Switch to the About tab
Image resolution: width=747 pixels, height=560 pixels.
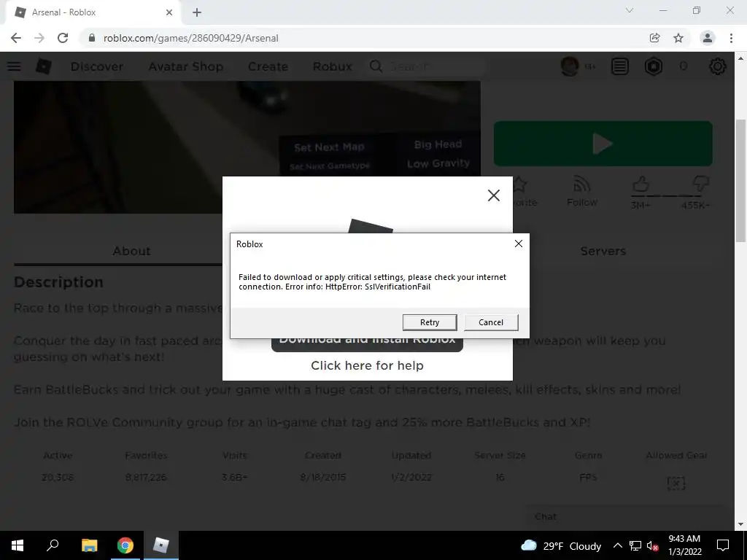[131, 251]
